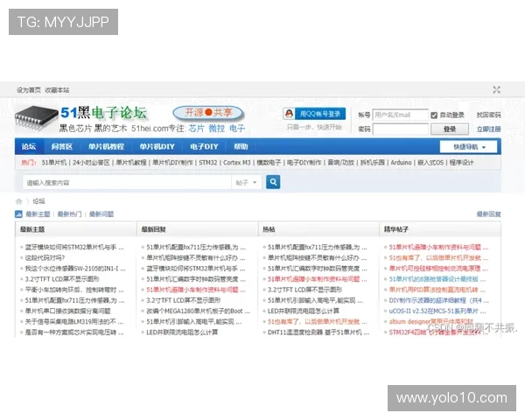525x420 pixels.
Task: Click the username/Email input field
Action: coord(401,115)
